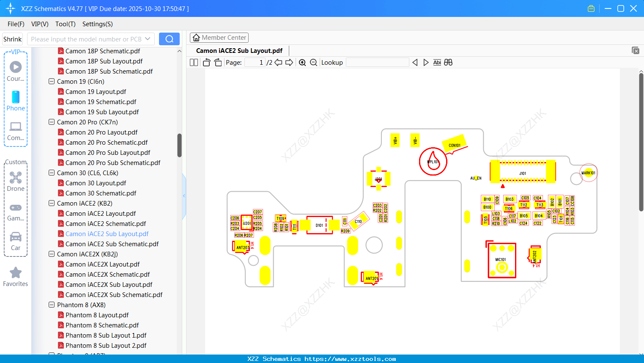The height and width of the screenshot is (363, 644).
Task: Select the MIC101 component on the layout
Action: click(x=501, y=260)
